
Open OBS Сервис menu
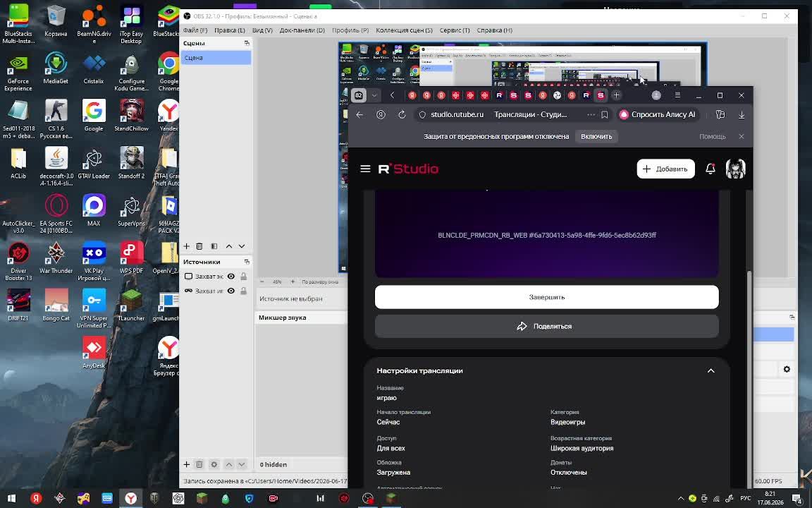pos(455,30)
